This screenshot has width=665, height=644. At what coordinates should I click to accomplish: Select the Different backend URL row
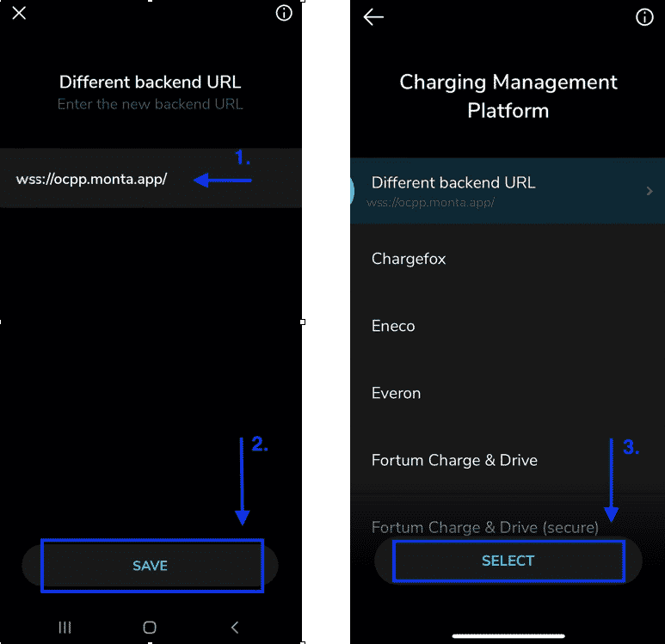508,191
